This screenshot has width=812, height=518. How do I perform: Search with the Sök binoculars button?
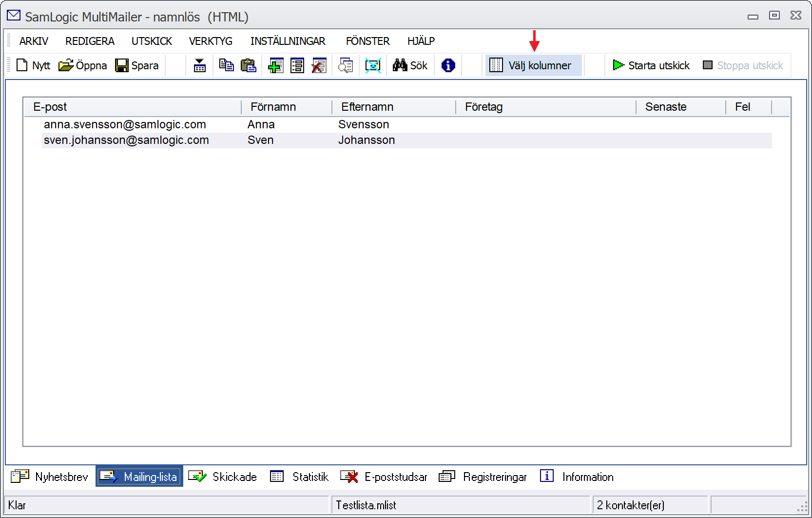click(410, 65)
